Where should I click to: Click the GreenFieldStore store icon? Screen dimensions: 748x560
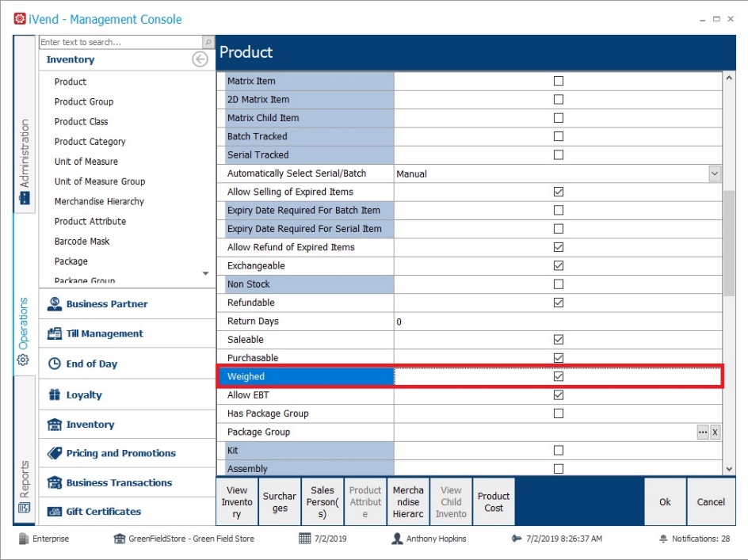pos(120,539)
